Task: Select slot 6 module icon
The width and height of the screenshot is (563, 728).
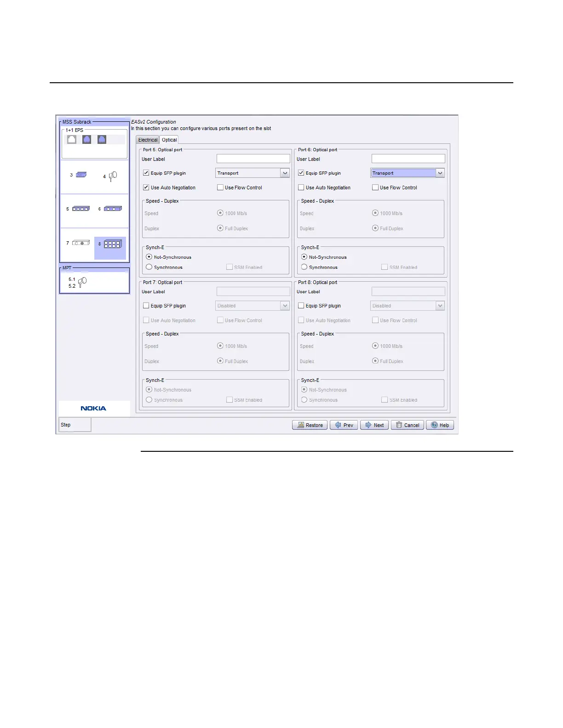Action: [x=113, y=209]
